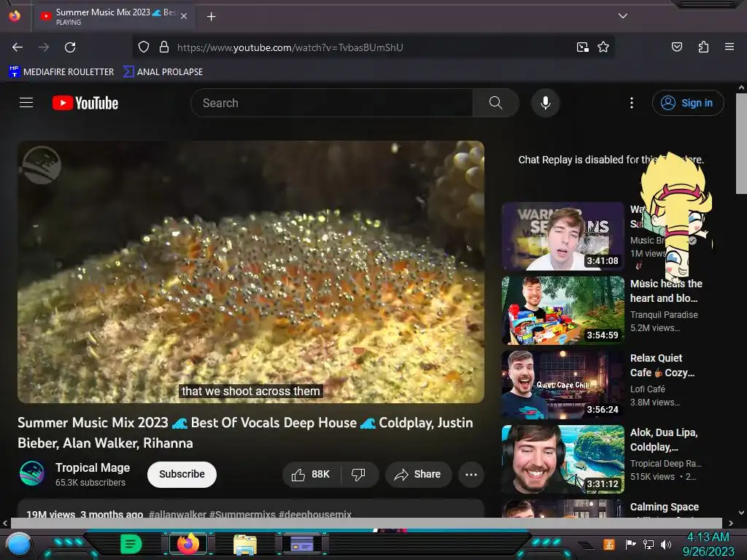The height and width of the screenshot is (560, 747).
Task: Click horizontal scrollbar right arrow
Action: [x=730, y=524]
